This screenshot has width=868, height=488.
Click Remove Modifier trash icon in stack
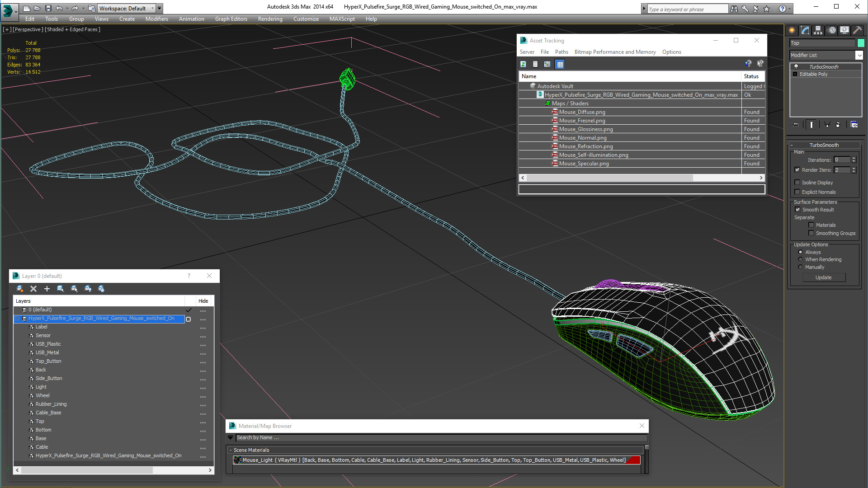coord(838,125)
